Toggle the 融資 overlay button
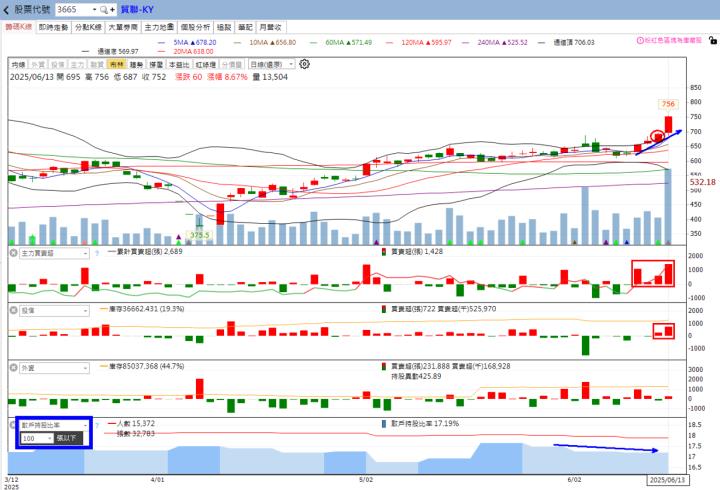720x490 pixels. 97,65
